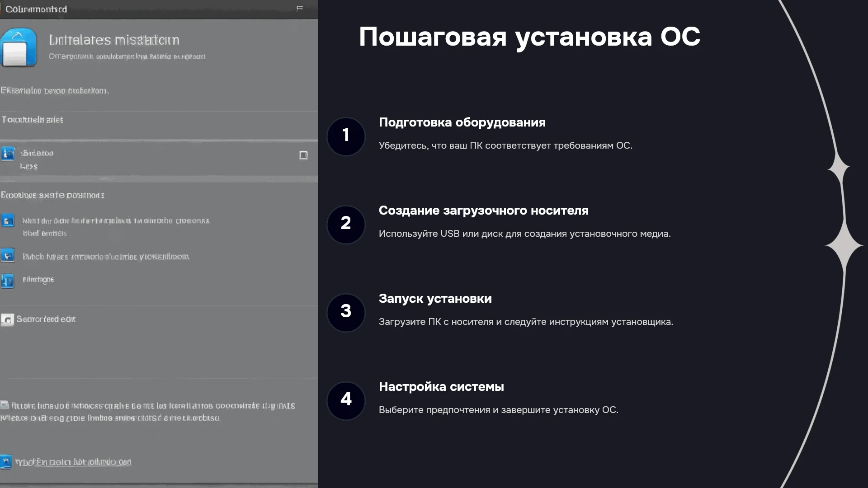The height and width of the screenshot is (488, 868).
Task: Click the blue icon beside the Leds row
Action: (x=8, y=154)
